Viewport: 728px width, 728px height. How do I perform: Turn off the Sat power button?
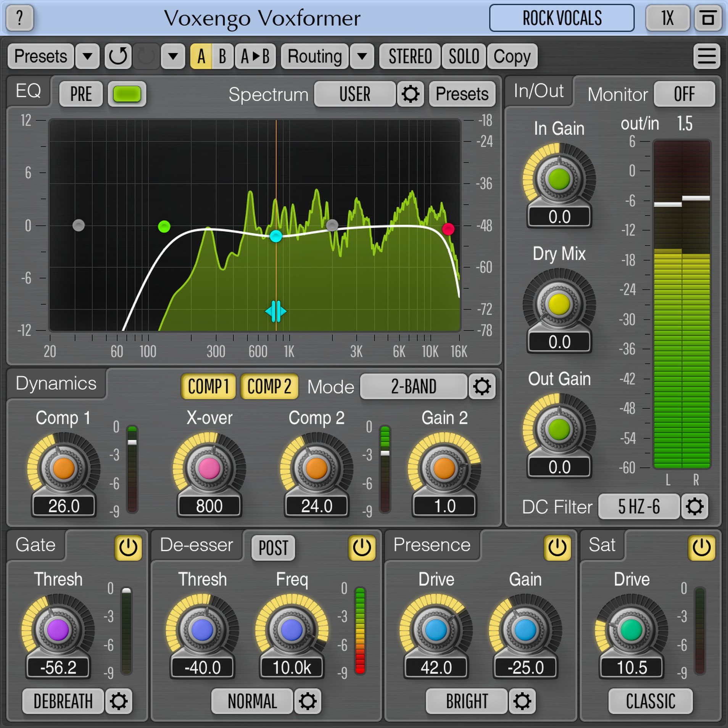pos(701,548)
